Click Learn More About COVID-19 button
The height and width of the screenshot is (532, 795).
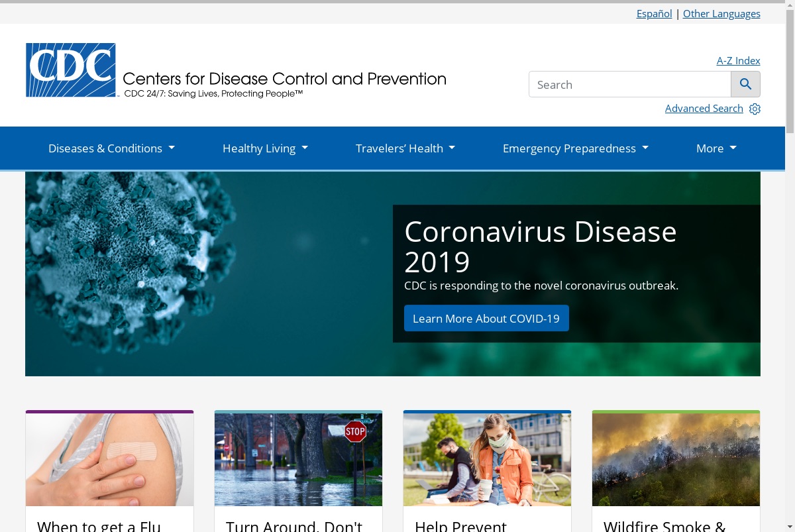[486, 318]
